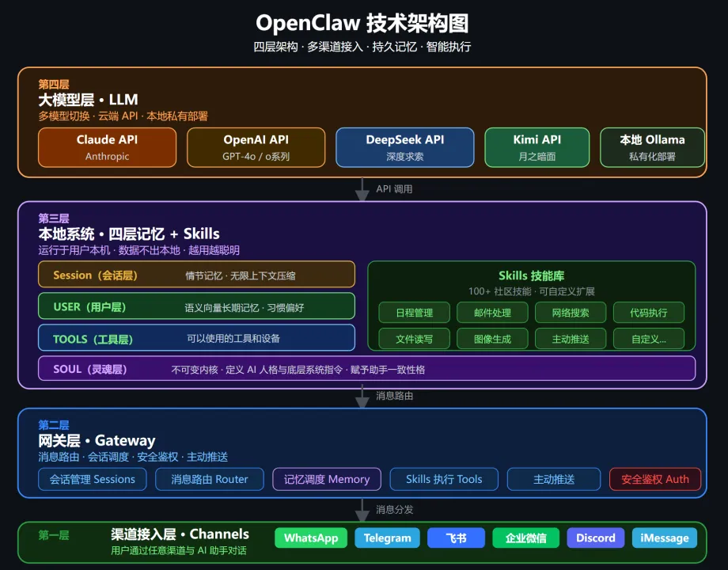Choose the 代码执行 skill chip
Image resolution: width=728 pixels, height=570 pixels.
point(649,313)
